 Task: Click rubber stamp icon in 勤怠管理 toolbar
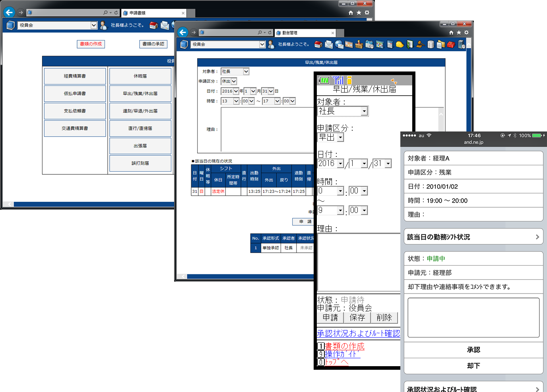[x=359, y=44]
